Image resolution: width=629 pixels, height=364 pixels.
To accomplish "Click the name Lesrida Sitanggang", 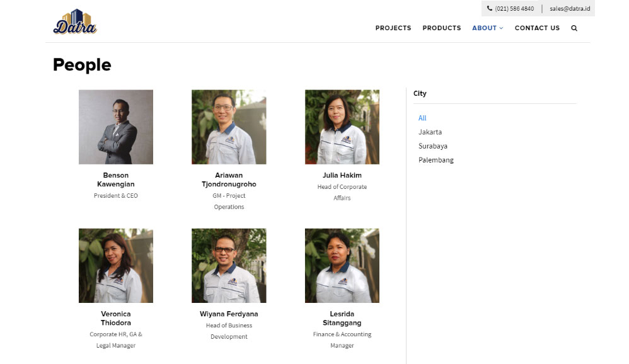I will [342, 318].
